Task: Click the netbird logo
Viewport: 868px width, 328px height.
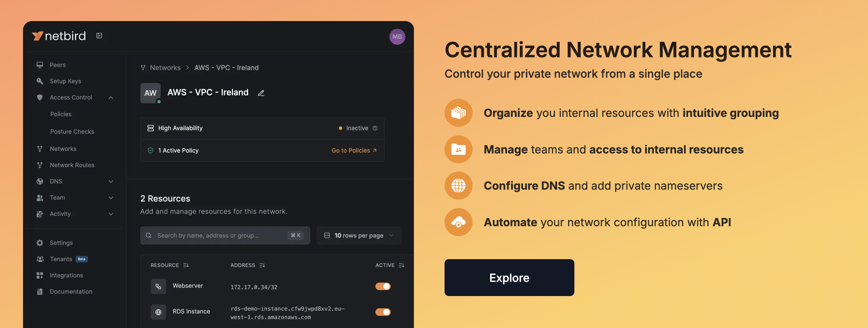Action: pos(59,36)
